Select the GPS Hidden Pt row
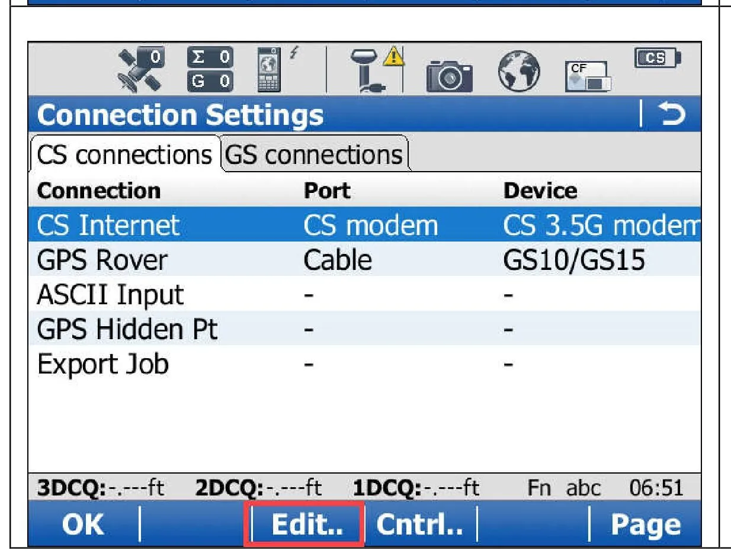This screenshot has width=731, height=560. click(365, 328)
